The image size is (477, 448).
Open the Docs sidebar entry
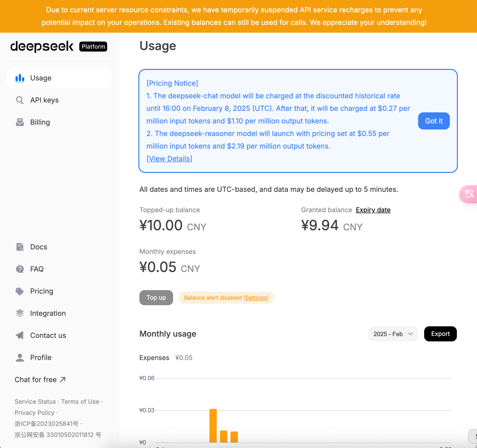59,247
